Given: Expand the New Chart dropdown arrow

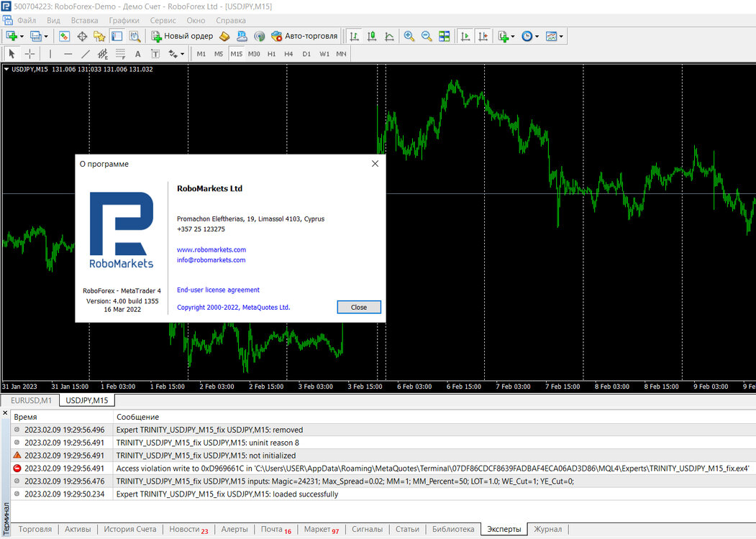Looking at the screenshot, I should (21, 36).
